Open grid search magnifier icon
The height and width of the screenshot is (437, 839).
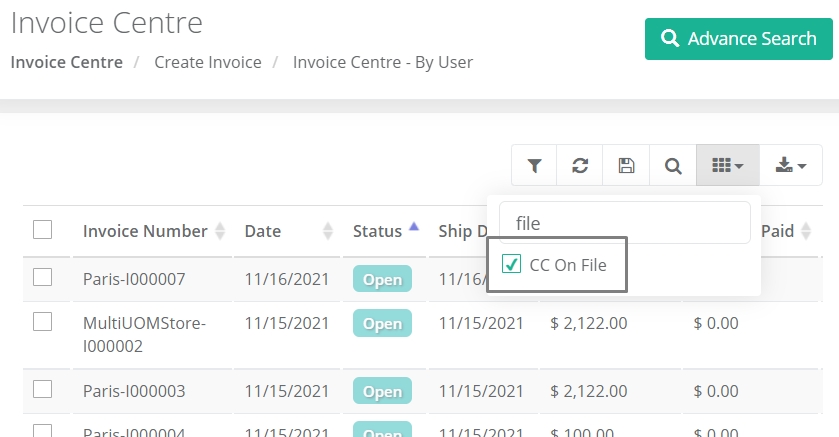673,165
